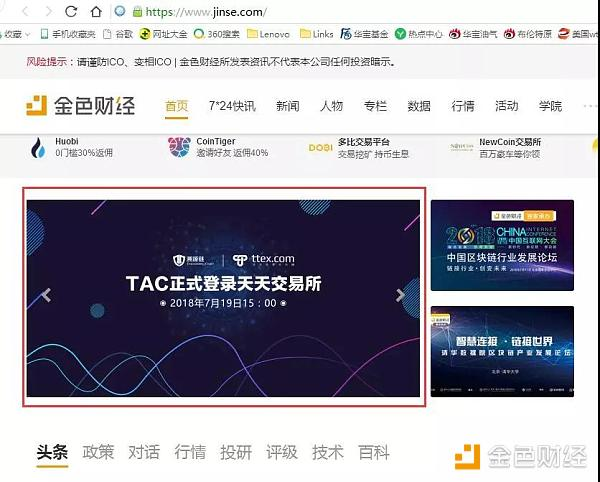
Task: Open the 手机收藏夹 bookmark
Action: pos(68,34)
